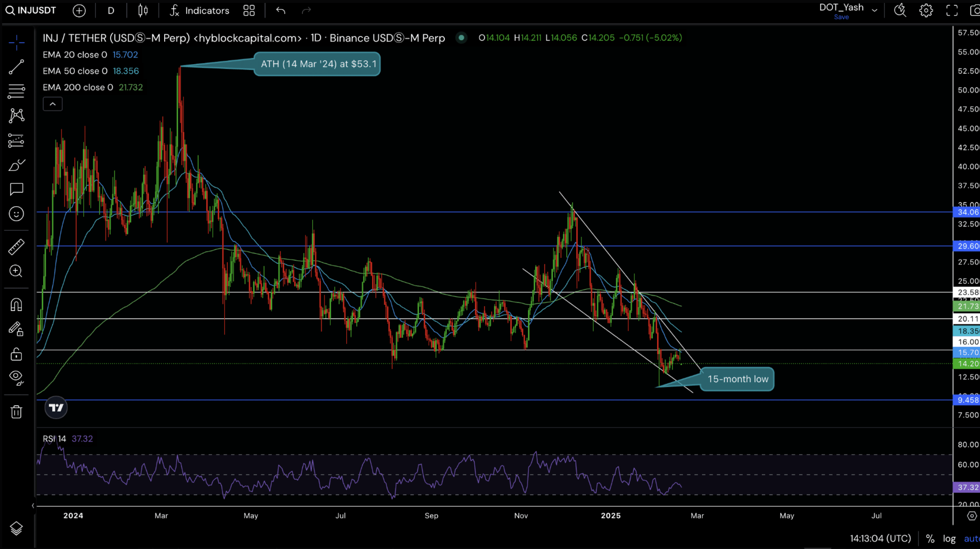
Task: Collapse the indicator legend chevron
Action: [53, 104]
